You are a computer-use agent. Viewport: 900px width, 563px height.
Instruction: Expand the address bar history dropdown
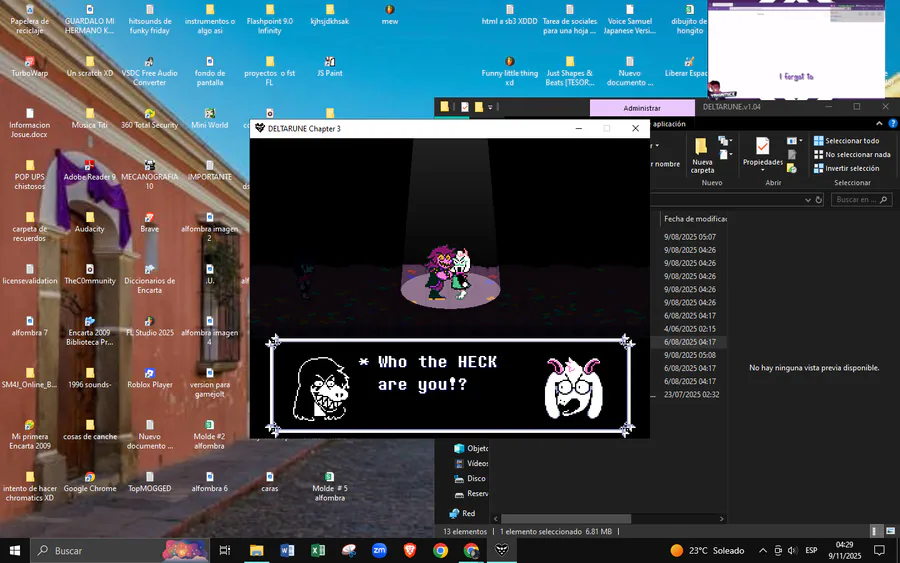click(808, 200)
